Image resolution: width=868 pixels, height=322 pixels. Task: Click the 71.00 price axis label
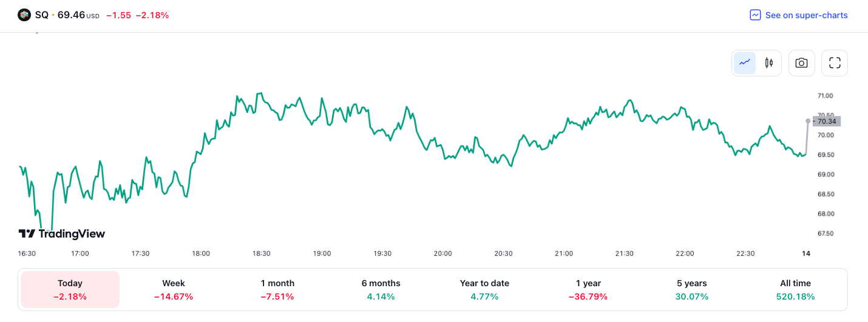coord(825,96)
